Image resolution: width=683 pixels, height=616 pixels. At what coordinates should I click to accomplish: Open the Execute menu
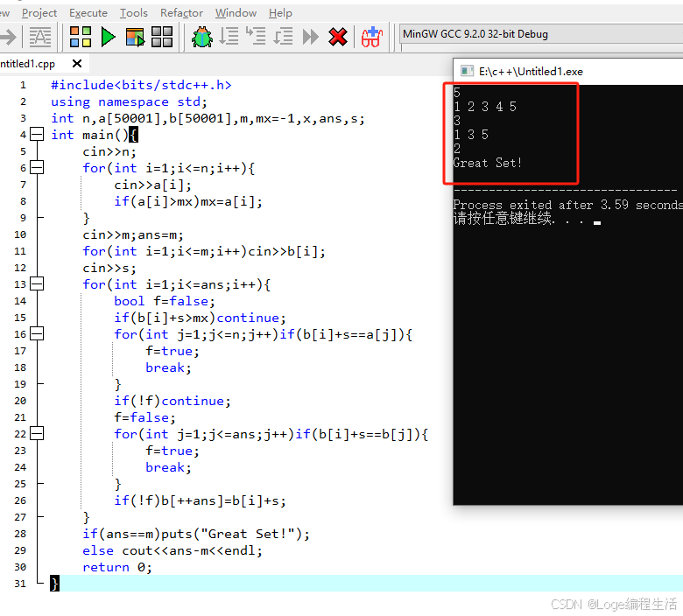pyautogui.click(x=88, y=13)
